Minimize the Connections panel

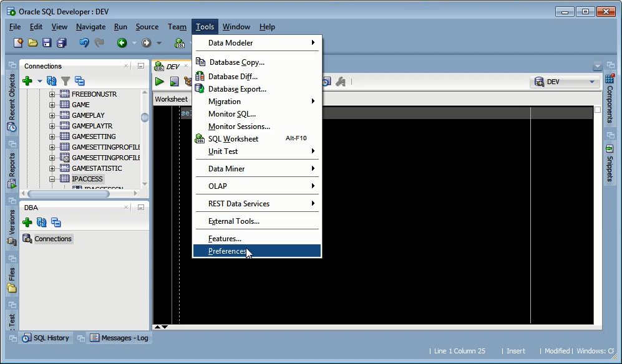click(141, 66)
